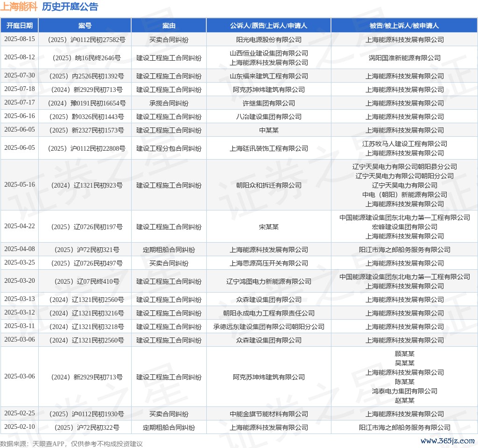Image resolution: width=478 pixels, height=448 pixels.
Task: Open plaintiff 朝阳众和拆迁有限公司
Action: [x=269, y=185]
